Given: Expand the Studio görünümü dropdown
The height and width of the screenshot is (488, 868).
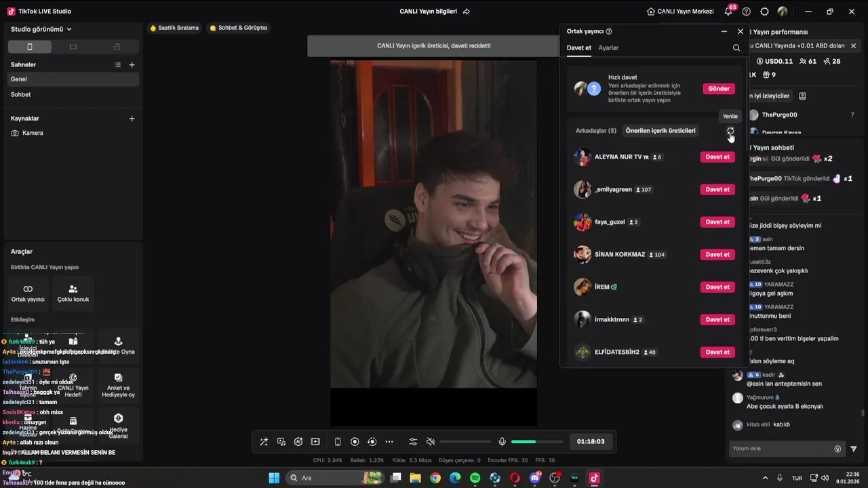Looking at the screenshot, I should click(41, 29).
